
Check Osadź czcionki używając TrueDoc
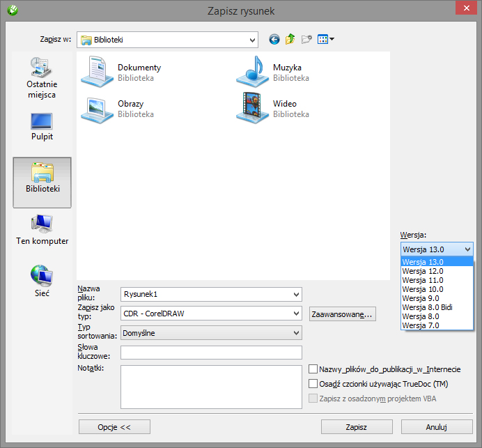pyautogui.click(x=313, y=384)
